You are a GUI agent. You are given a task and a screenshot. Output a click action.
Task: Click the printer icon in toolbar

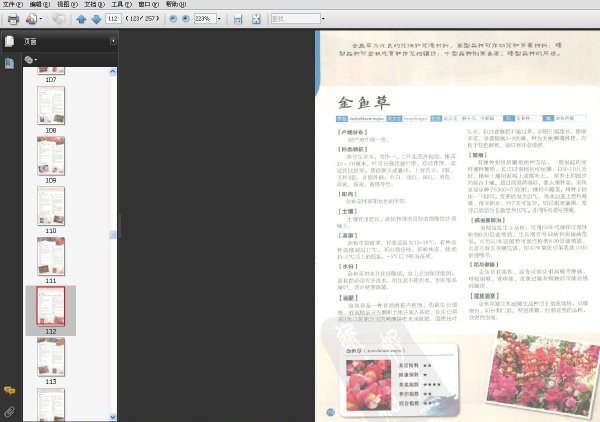(x=13, y=19)
